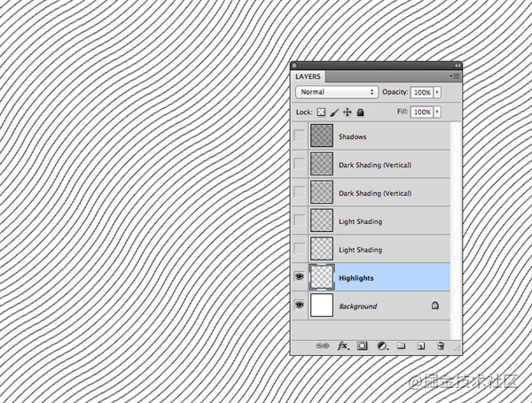Image resolution: width=532 pixels, height=403 pixels.
Task: Add a layer mask
Action: 363,345
